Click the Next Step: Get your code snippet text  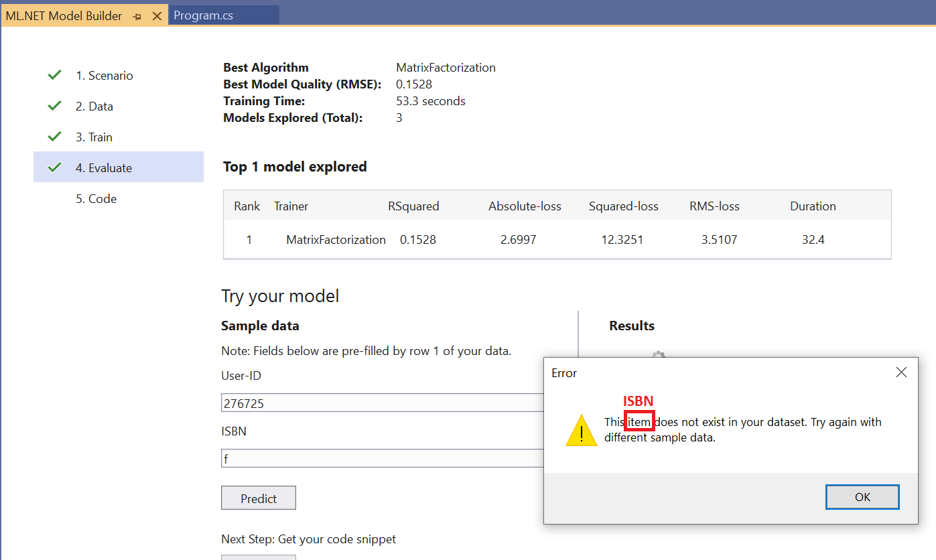pos(308,539)
